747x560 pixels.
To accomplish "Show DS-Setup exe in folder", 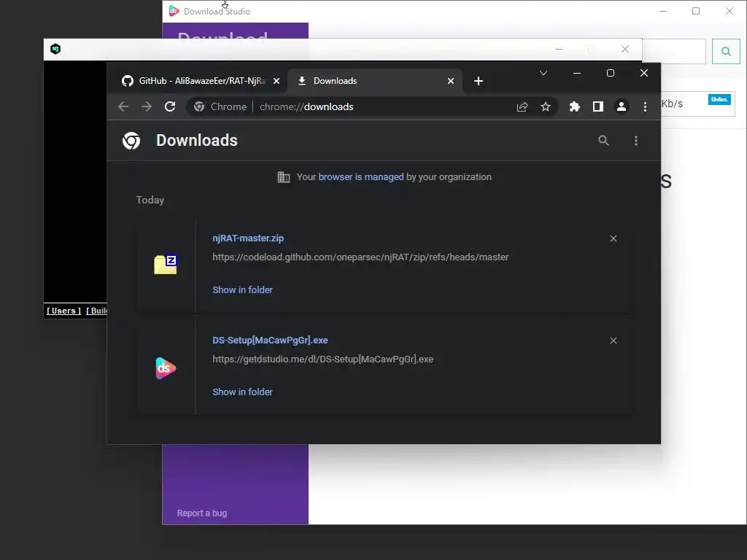I will [242, 392].
